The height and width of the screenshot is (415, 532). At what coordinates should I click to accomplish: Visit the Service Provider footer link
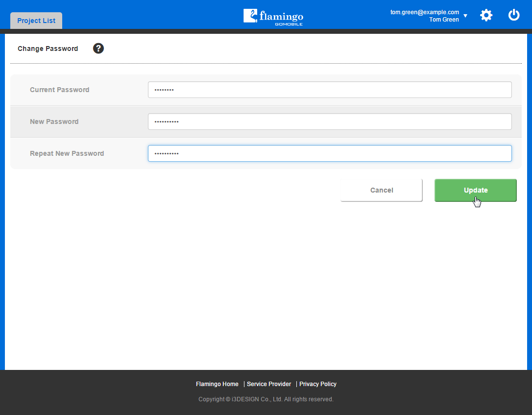pyautogui.click(x=269, y=384)
